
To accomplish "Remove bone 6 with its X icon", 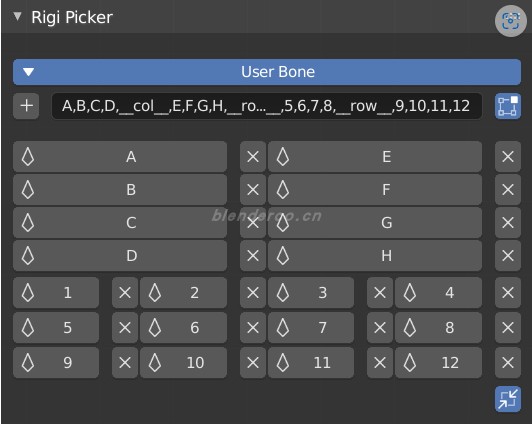I will coord(253,328).
